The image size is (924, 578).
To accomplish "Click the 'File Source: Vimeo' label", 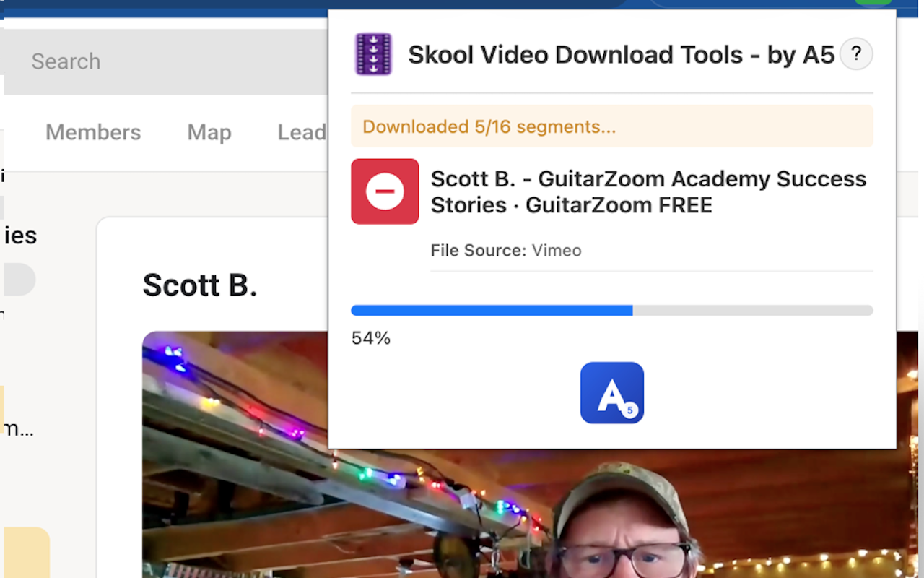I will (506, 251).
